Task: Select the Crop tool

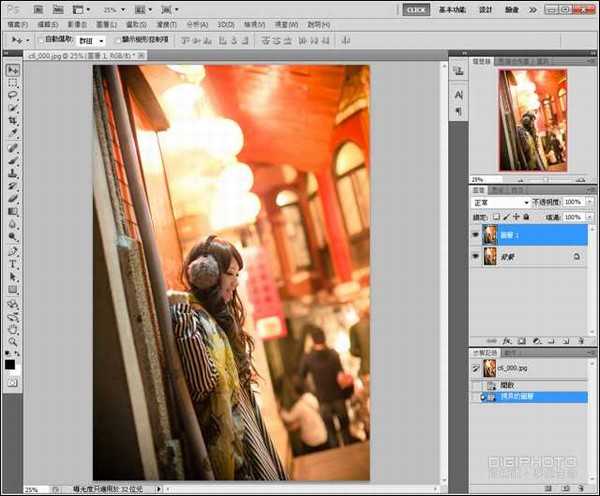Action: (x=13, y=121)
